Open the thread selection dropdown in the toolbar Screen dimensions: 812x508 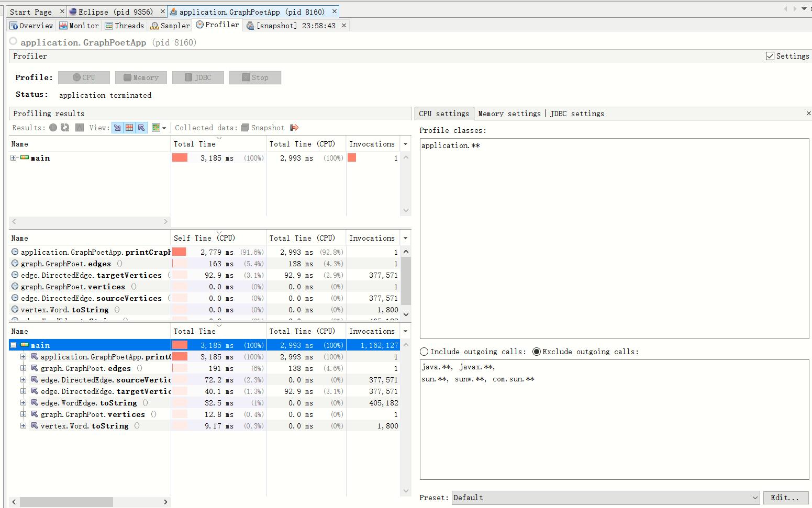point(159,128)
